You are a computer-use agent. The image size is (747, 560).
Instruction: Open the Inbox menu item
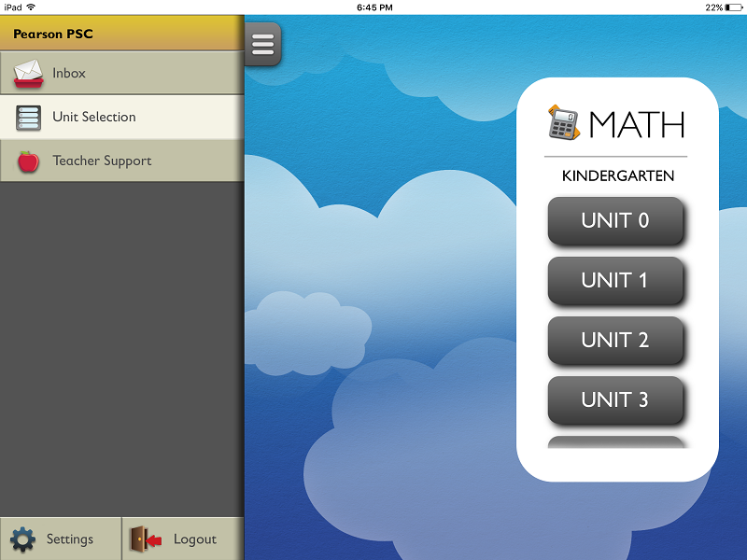tap(122, 73)
